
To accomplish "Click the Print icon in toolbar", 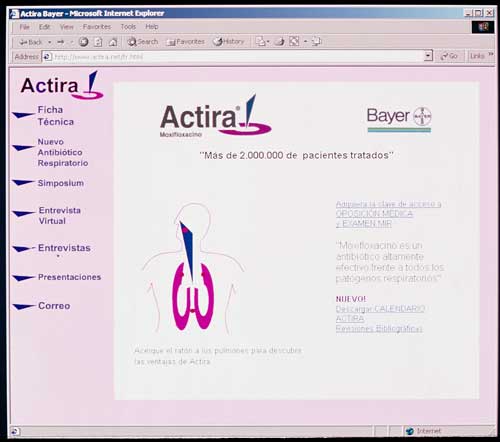I will pos(279,42).
